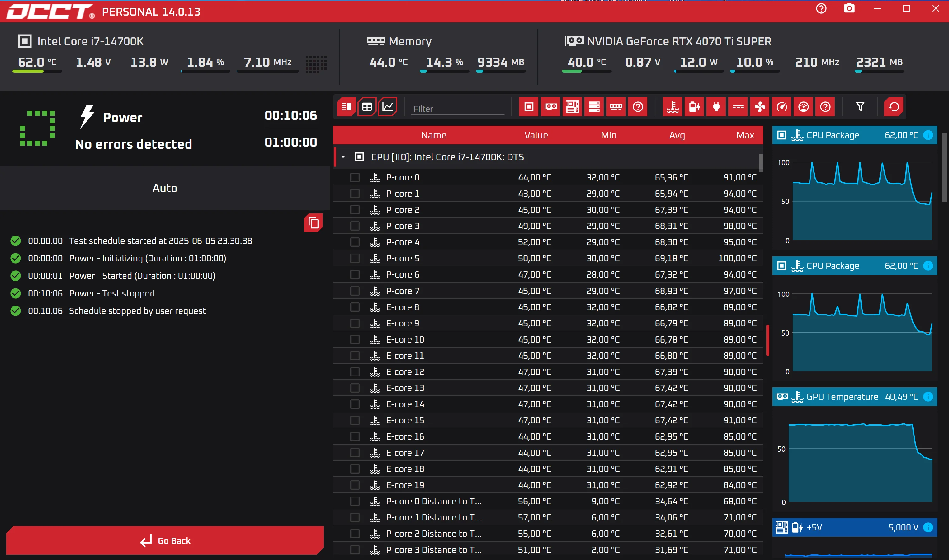Copy the test log with clipboard icon

(x=313, y=223)
